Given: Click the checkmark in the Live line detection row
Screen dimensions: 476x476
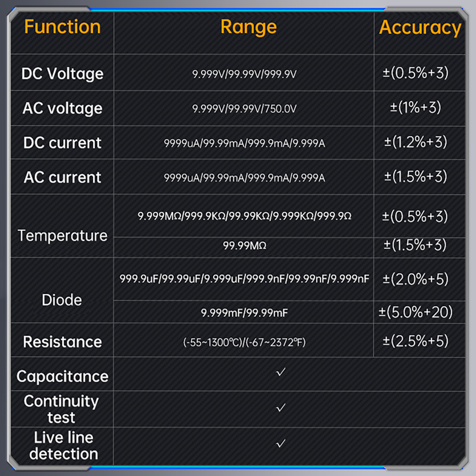Looking at the screenshot, I should (281, 443).
